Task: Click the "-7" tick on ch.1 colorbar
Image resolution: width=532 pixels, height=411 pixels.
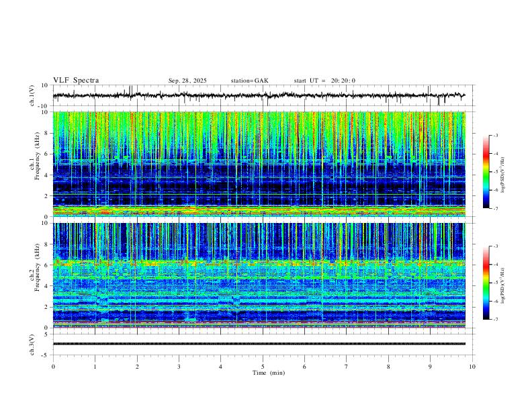Action: (496, 208)
